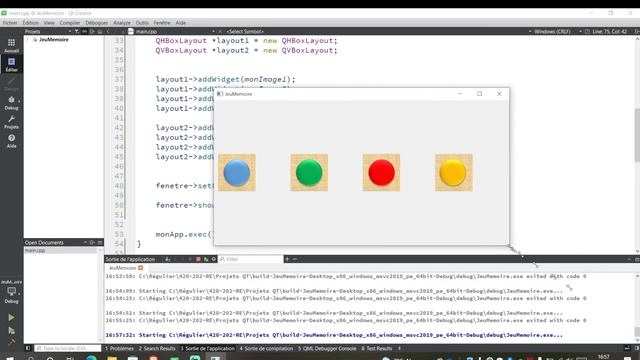Screen dimensions: 640x360
Task: Open the Debug mode in sidebar
Action: 11,103
